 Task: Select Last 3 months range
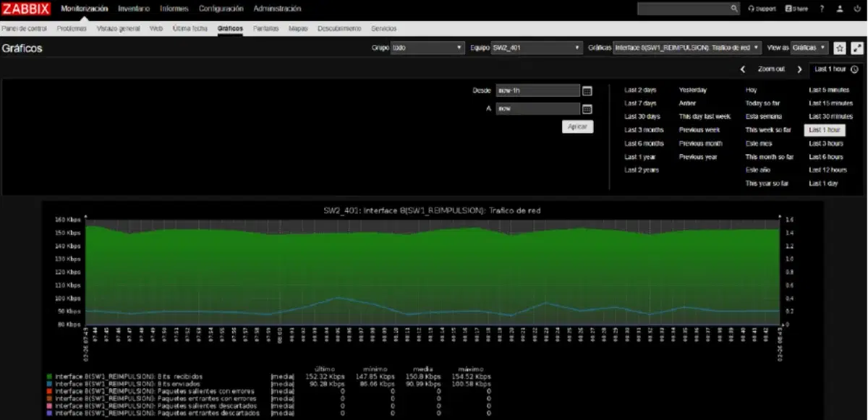(x=644, y=130)
